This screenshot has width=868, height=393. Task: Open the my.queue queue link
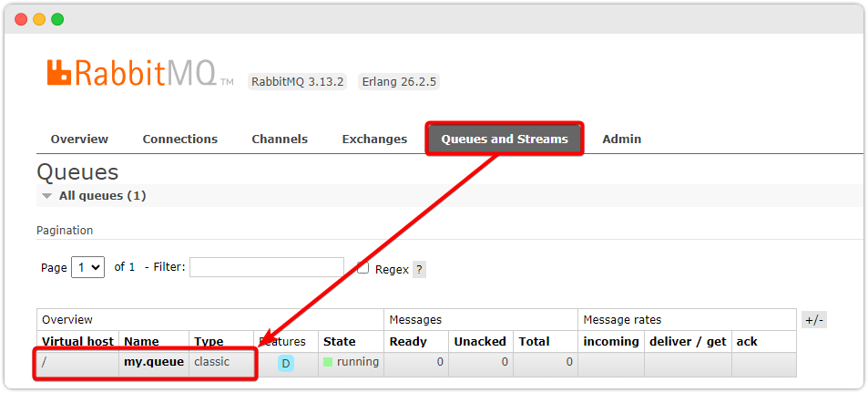tap(154, 362)
